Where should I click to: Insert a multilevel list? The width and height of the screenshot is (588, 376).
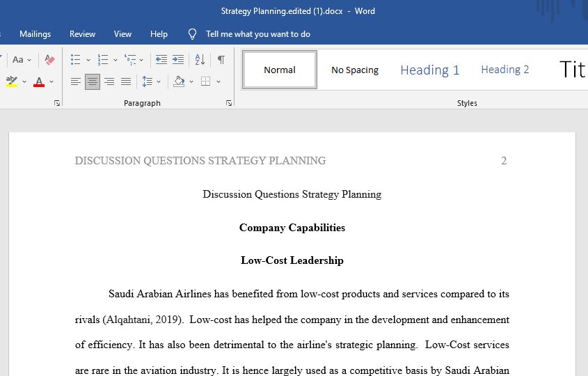130,60
